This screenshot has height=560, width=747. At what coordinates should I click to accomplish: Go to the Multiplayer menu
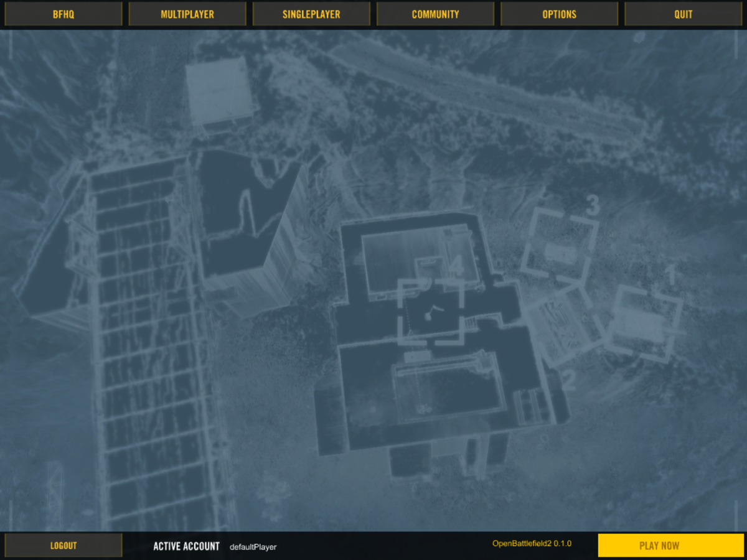coord(187,14)
